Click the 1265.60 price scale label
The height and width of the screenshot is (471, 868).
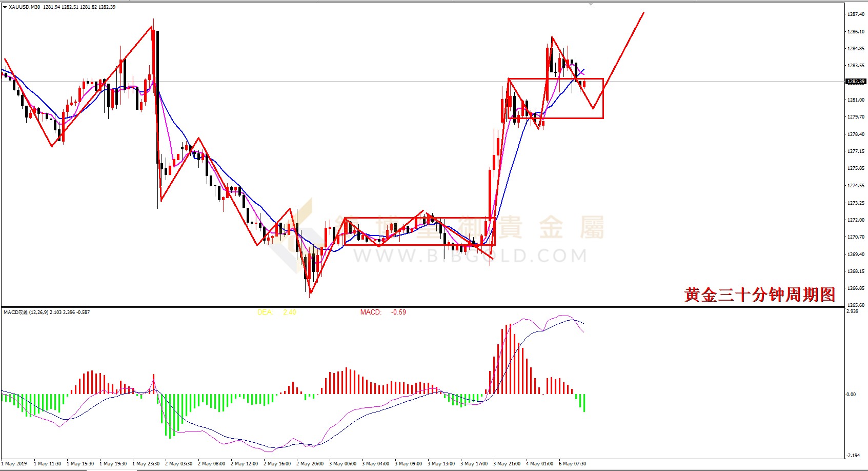pos(856,305)
